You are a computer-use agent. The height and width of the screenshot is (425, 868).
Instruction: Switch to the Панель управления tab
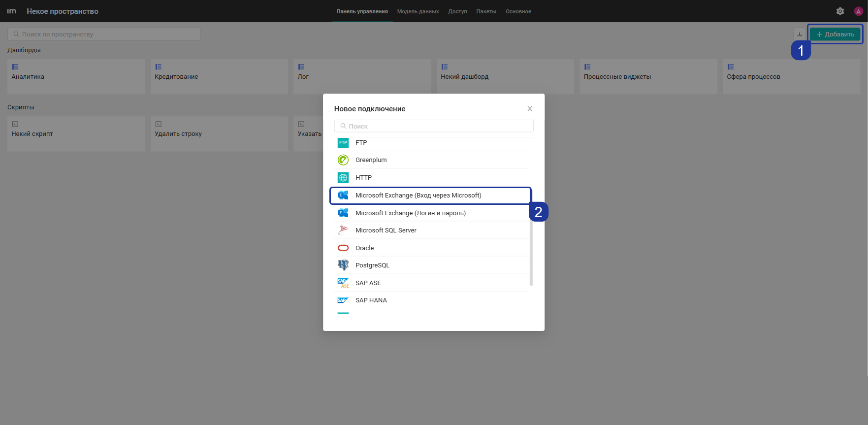coord(362,11)
